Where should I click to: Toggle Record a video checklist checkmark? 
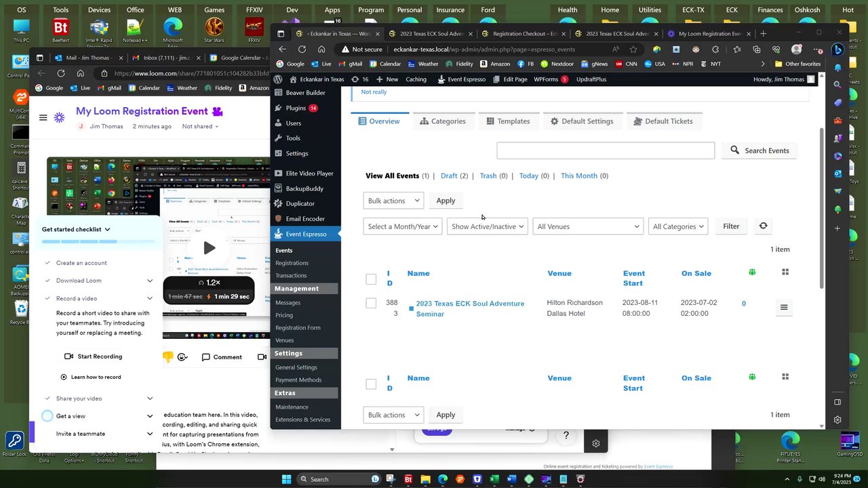pyautogui.click(x=47, y=298)
